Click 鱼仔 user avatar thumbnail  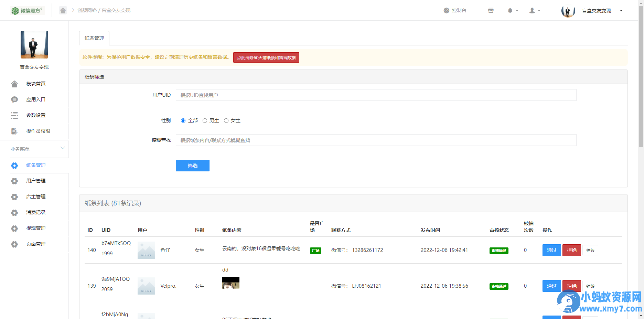[146, 250]
